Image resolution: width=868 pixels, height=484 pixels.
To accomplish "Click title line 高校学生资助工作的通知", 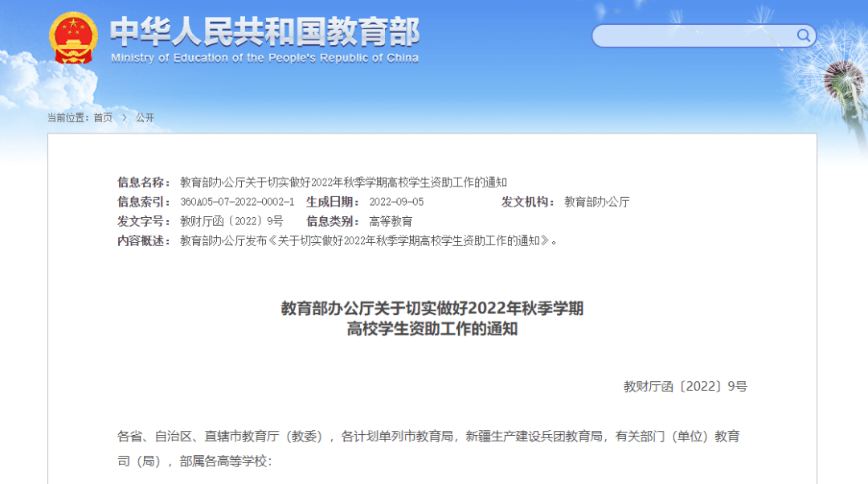I will pyautogui.click(x=432, y=329).
